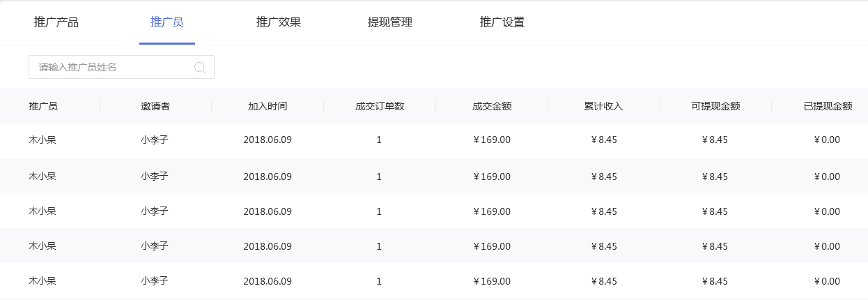Click the 推广员 column header
This screenshot has width=868, height=300.
tap(43, 107)
